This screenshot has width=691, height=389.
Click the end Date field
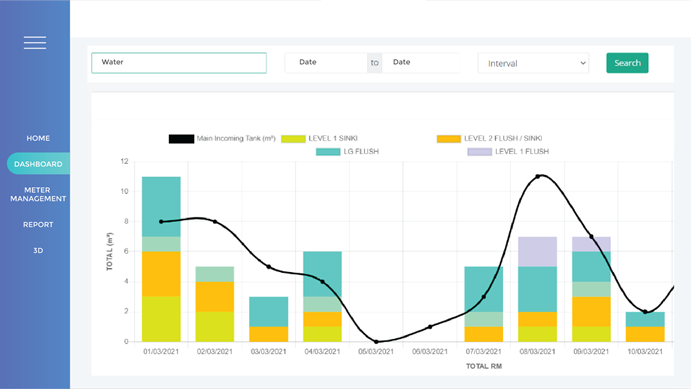(421, 63)
